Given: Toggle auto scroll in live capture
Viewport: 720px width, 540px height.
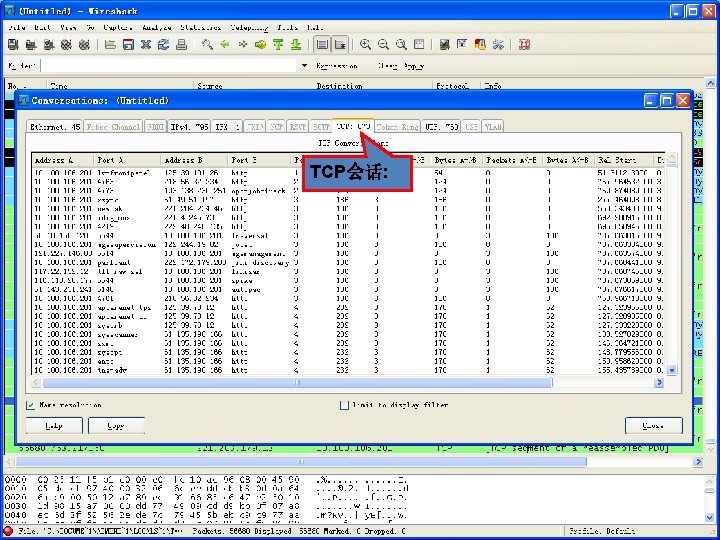Looking at the screenshot, I should pyautogui.click(x=340, y=45).
